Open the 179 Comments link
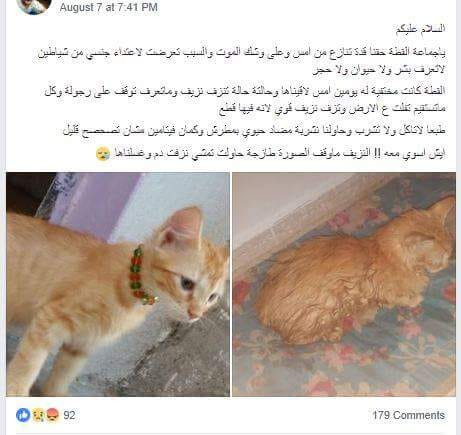This screenshot has width=461, height=435. pos(408,415)
